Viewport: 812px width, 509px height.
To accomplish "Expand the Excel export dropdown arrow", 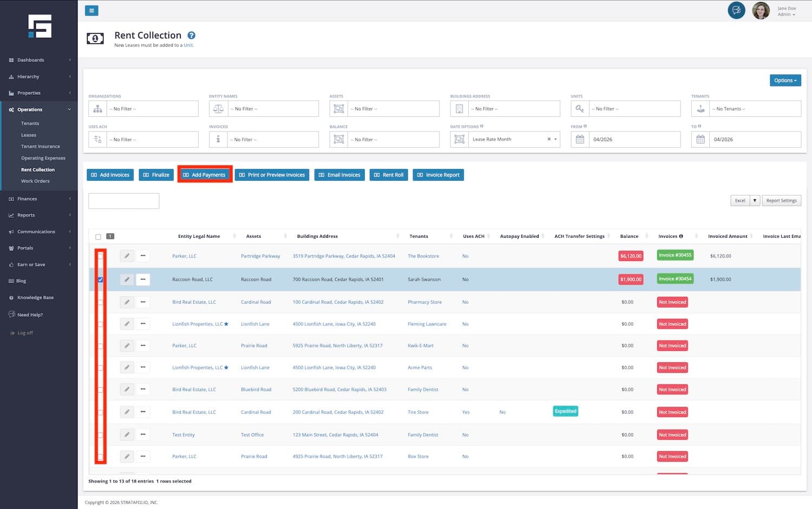I will click(755, 200).
